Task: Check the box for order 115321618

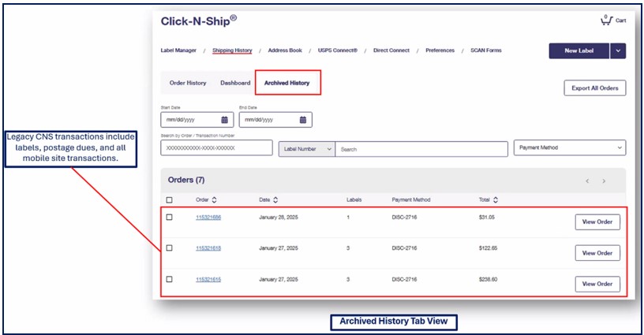Action: (x=169, y=248)
